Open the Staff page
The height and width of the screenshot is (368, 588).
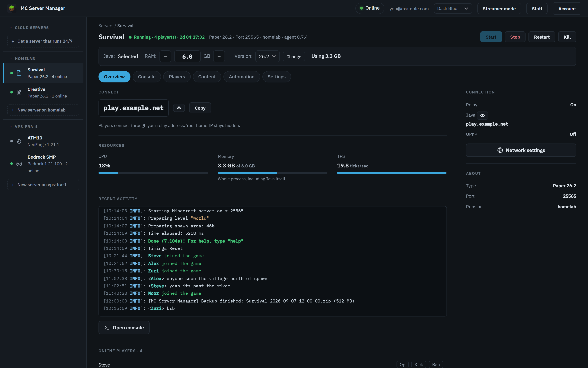point(537,8)
